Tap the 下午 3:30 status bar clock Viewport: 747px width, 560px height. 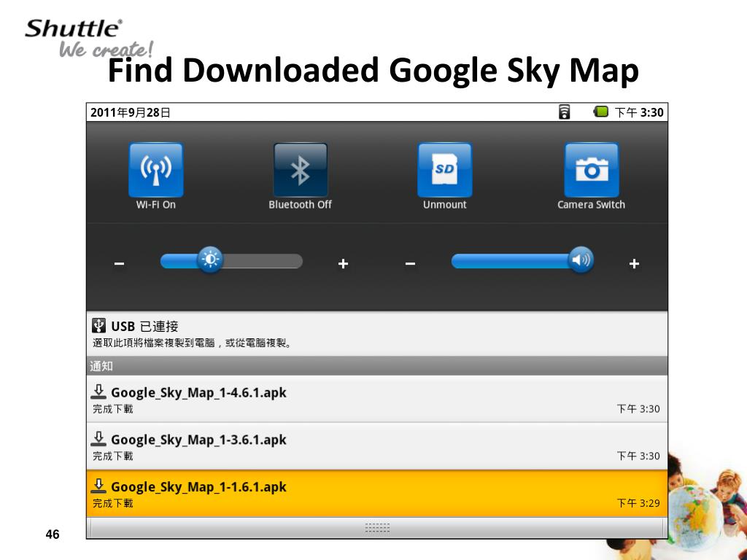639,112
